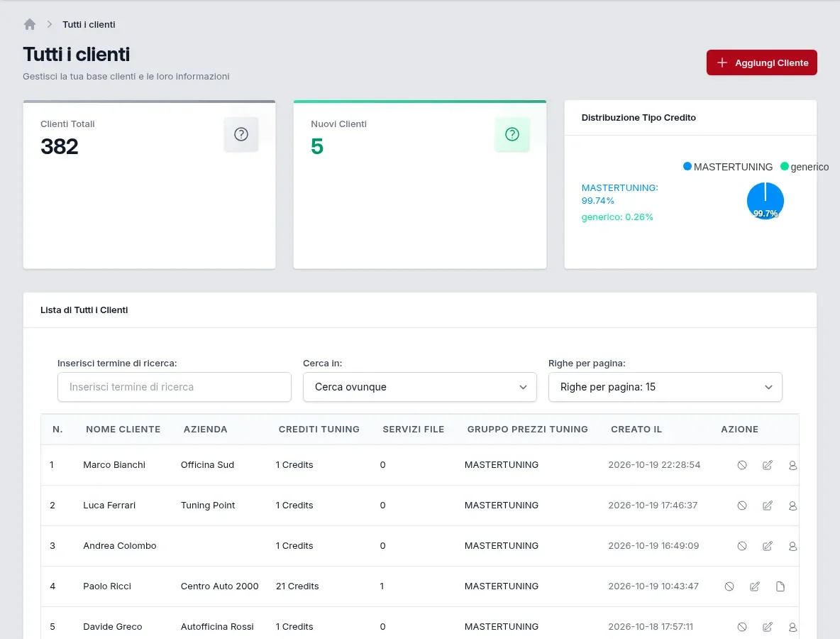The image size is (840, 639).
Task: Edit client Davide Greco with the pencil icon
Action: click(x=768, y=627)
